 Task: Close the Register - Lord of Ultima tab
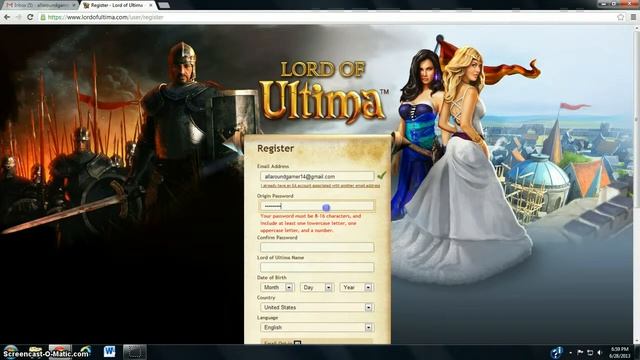click(151, 5)
